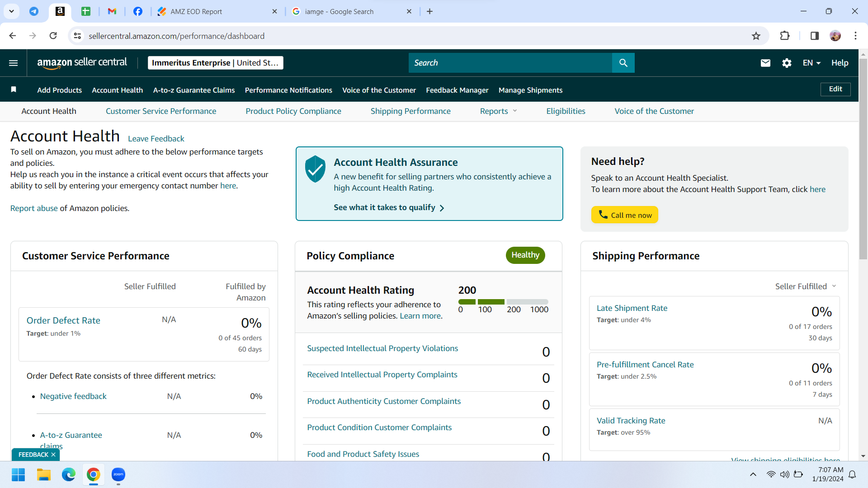868x488 pixels.
Task: Go back to the previous page
Action: pos(13,36)
